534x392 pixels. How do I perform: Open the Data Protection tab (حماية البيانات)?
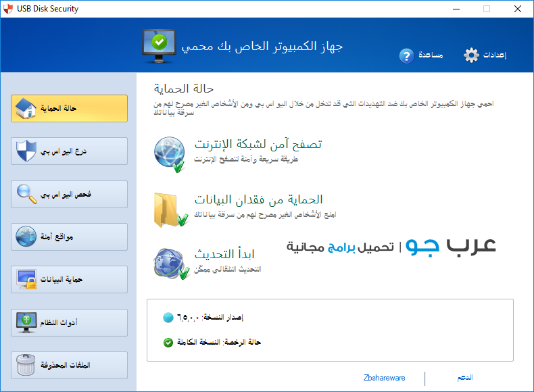tap(69, 280)
